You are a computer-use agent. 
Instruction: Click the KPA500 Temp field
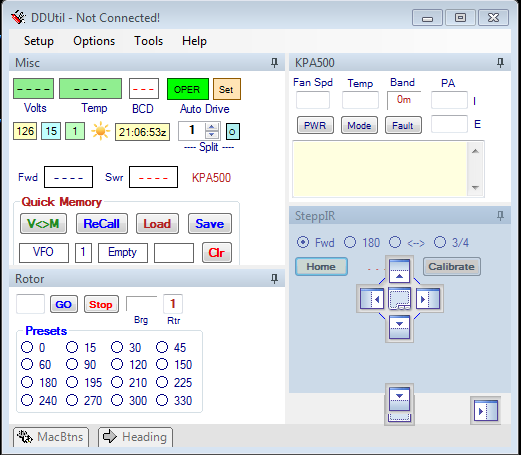click(360, 100)
